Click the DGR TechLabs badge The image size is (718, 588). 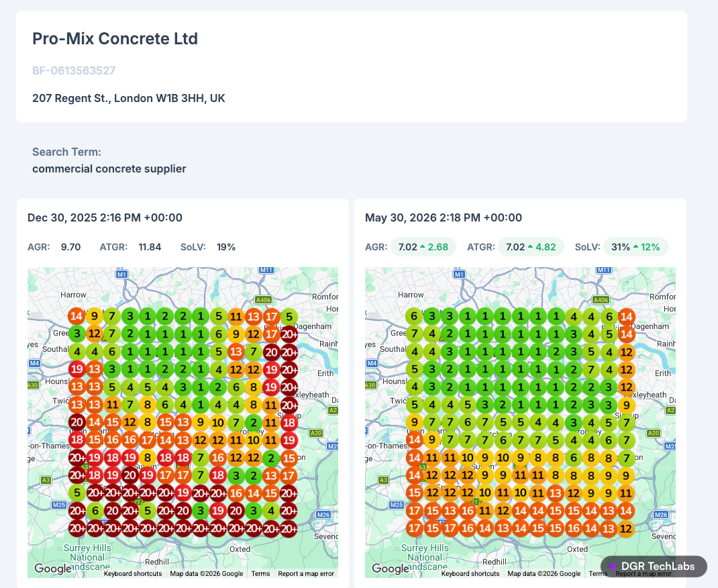tap(654, 567)
